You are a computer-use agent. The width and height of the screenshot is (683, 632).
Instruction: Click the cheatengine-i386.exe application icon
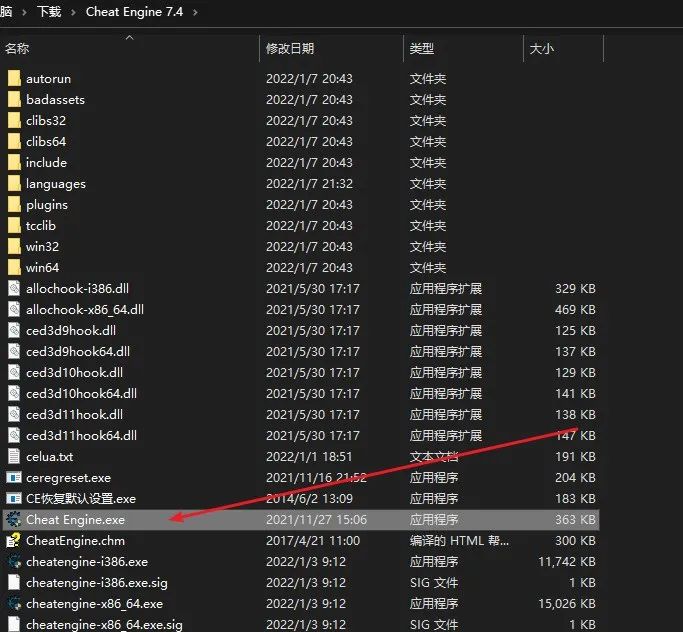coord(14,561)
